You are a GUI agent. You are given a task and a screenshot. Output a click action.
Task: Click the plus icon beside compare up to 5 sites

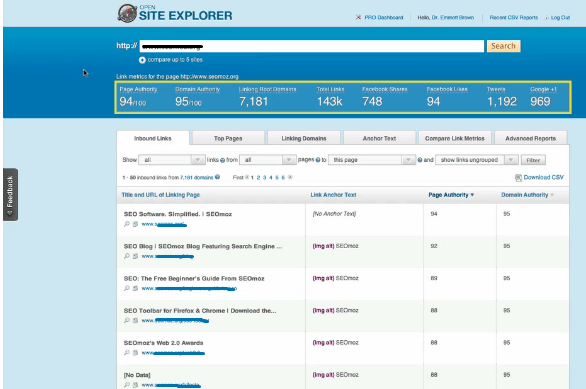click(142, 60)
